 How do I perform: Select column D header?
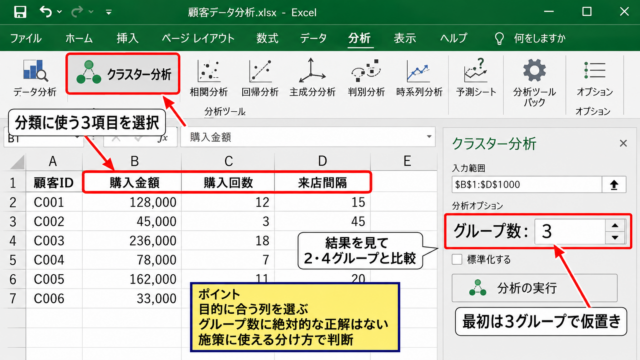(x=322, y=161)
